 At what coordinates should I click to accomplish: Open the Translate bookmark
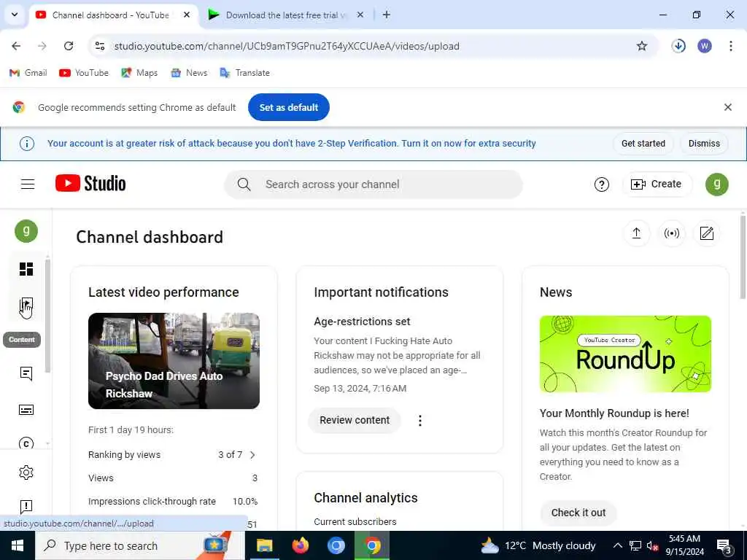point(245,73)
